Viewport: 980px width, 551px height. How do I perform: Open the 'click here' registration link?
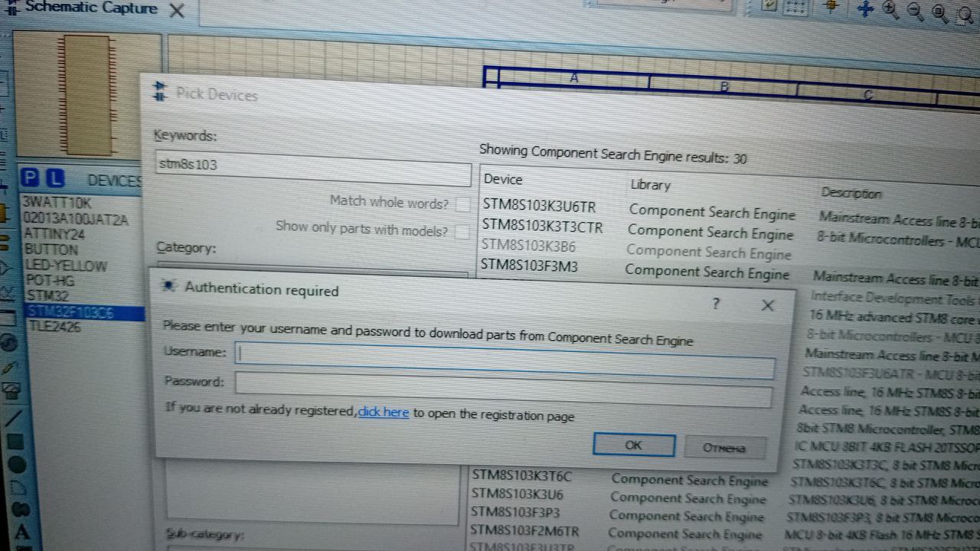(383, 412)
